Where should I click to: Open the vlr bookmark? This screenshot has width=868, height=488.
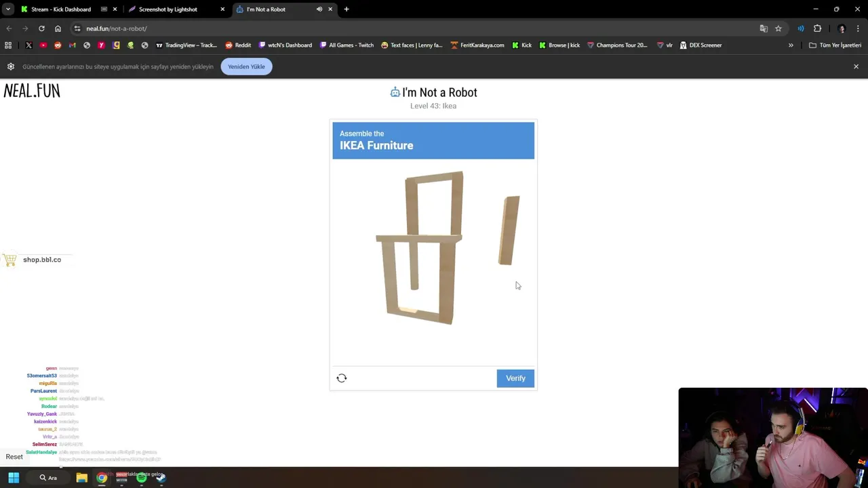(x=665, y=45)
